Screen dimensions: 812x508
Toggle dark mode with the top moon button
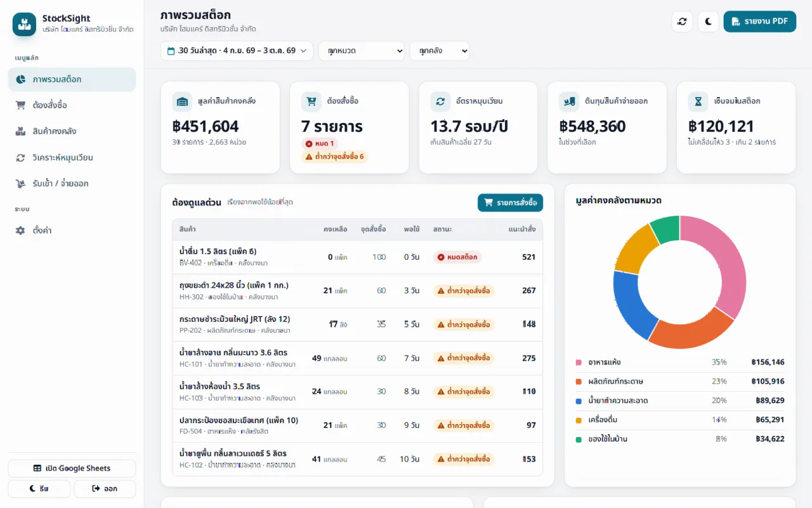[x=708, y=22]
